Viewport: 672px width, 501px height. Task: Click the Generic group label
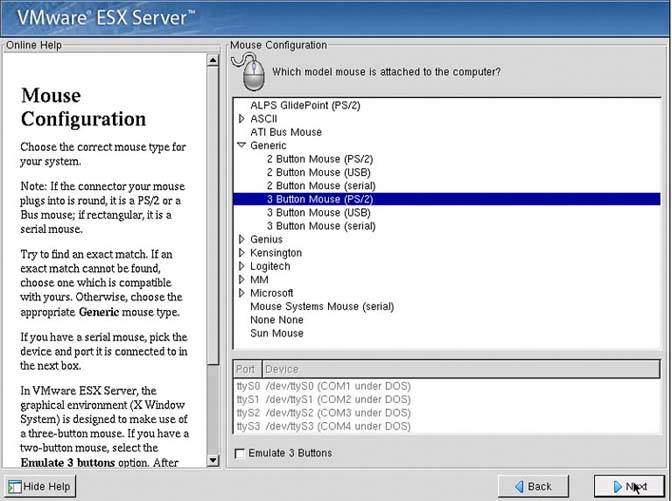tap(268, 145)
